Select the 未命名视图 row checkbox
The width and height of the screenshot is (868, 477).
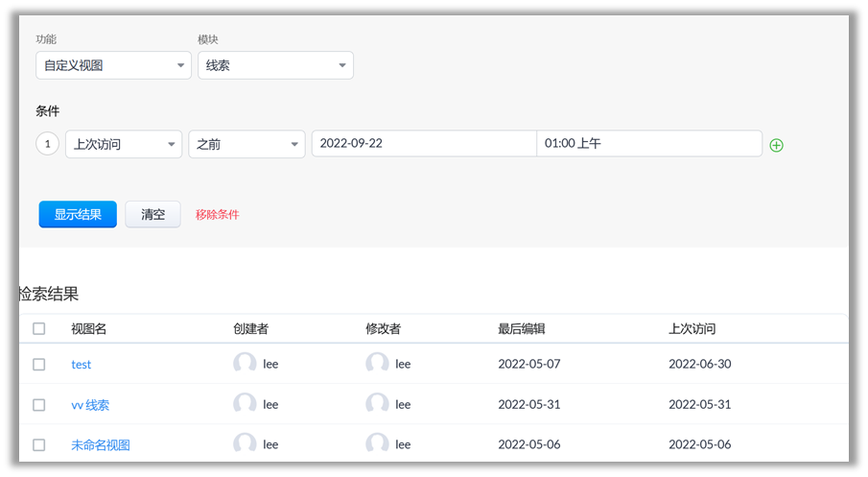pos(39,445)
